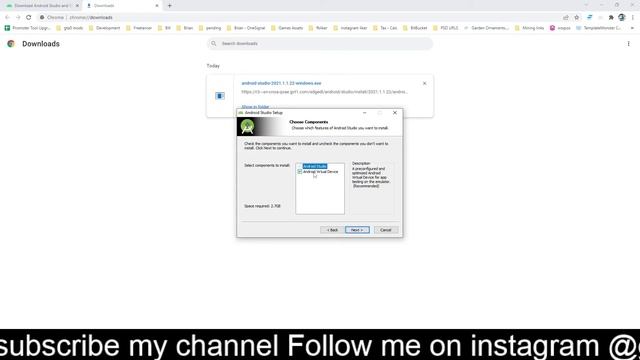Open the Extensions puzzle icon

[611, 18]
